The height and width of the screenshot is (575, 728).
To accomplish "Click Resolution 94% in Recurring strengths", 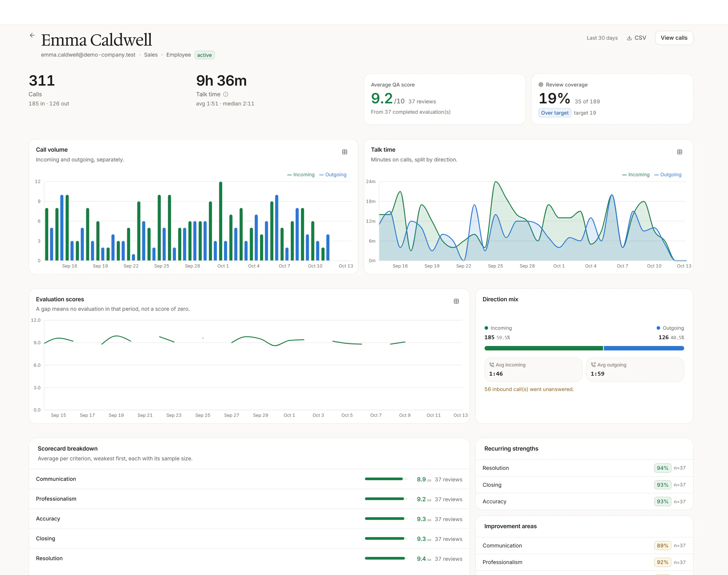I will pyautogui.click(x=584, y=468).
